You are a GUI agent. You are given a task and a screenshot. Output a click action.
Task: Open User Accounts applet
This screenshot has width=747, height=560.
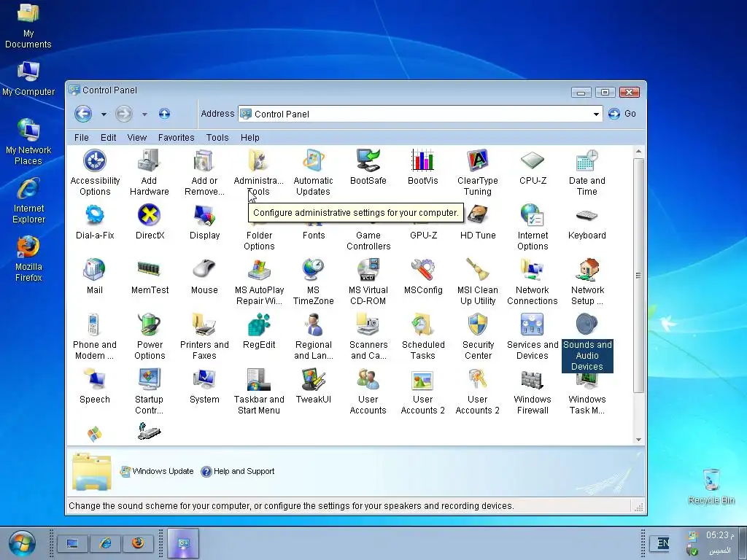point(368,392)
